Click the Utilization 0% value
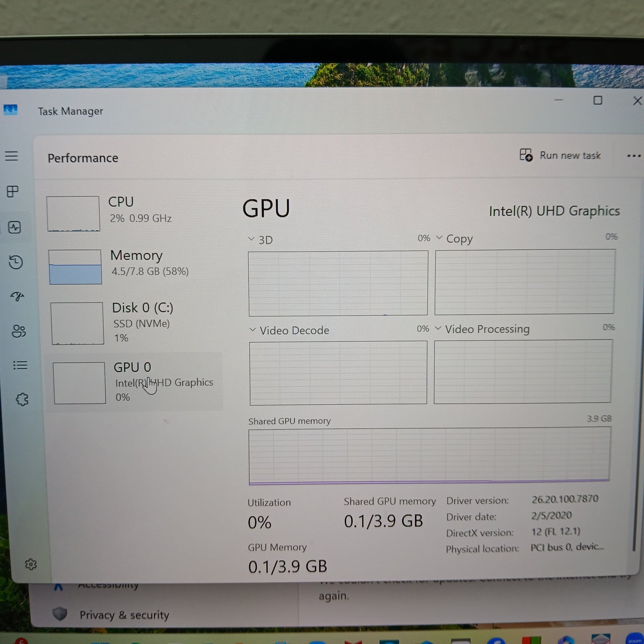 (x=259, y=522)
